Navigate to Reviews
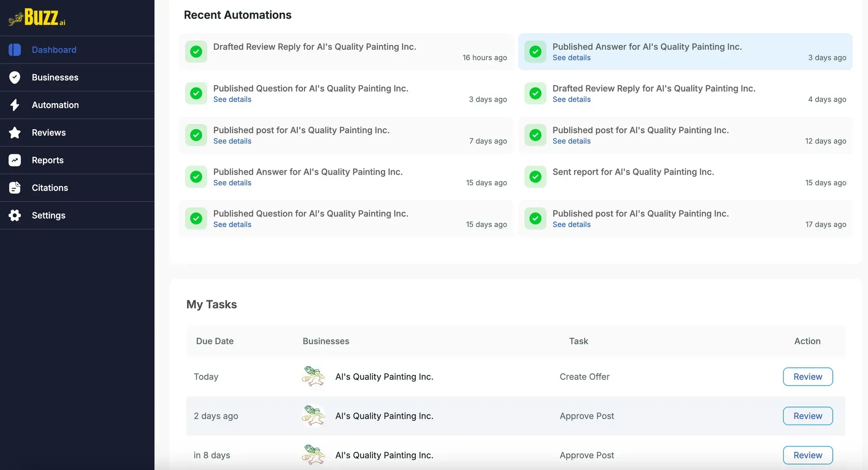 coord(77,133)
